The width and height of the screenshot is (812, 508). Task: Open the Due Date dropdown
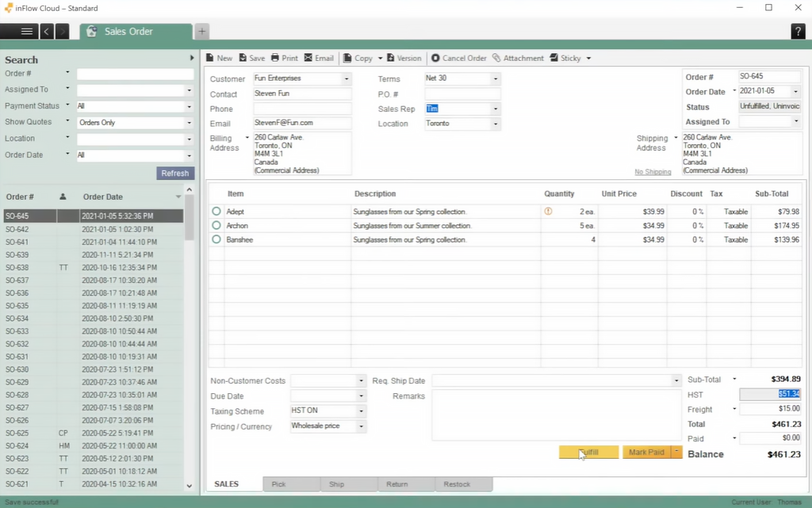(361, 395)
